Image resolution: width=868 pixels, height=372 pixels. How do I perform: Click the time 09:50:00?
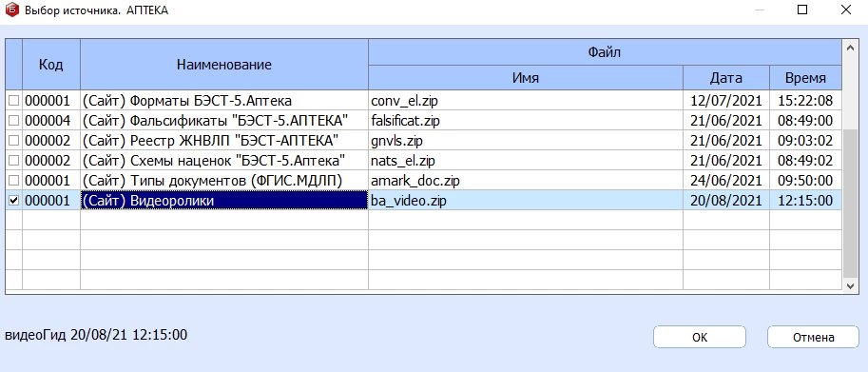coord(805,181)
